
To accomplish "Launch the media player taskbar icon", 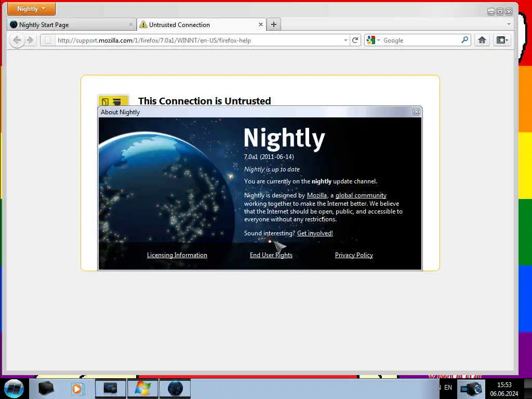I will pyautogui.click(x=77, y=389).
